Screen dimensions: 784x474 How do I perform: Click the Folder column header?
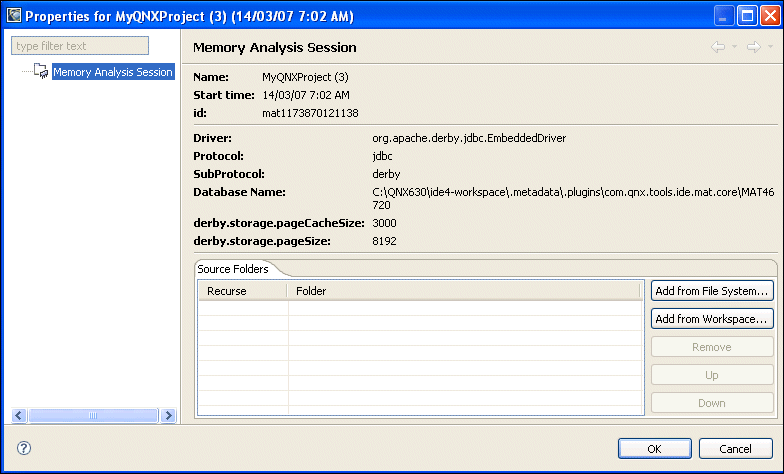tap(464, 291)
